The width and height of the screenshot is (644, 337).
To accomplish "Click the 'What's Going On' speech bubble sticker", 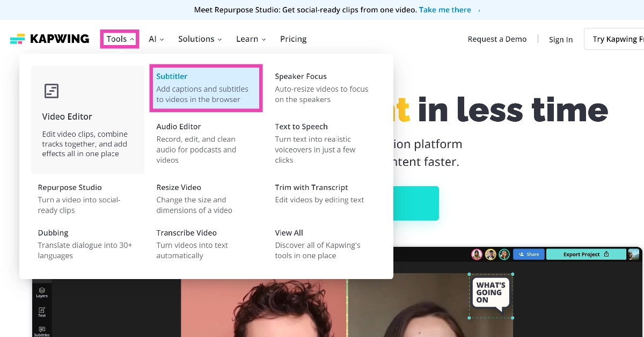I will click(491, 293).
